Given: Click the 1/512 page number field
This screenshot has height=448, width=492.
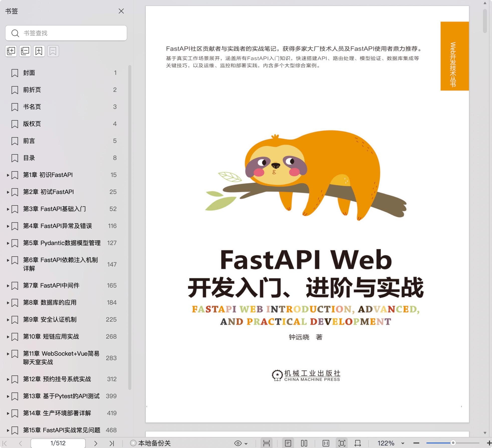Looking at the screenshot, I should tap(58, 443).
